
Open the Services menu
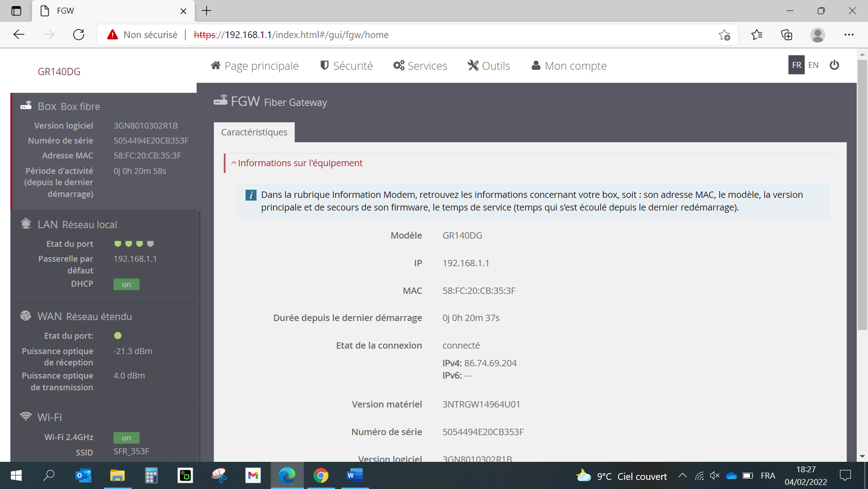point(420,66)
